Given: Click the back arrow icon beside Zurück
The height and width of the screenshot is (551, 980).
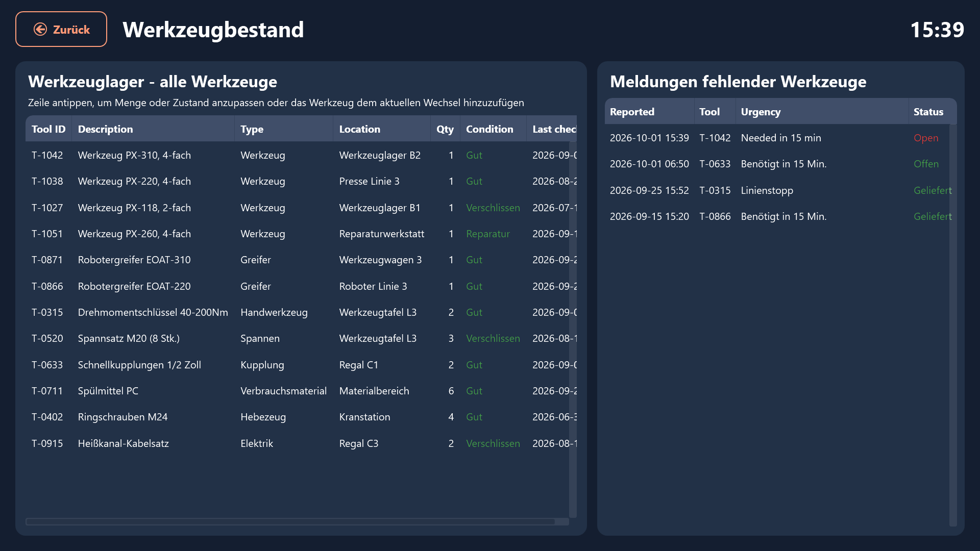Looking at the screenshot, I should (x=40, y=30).
